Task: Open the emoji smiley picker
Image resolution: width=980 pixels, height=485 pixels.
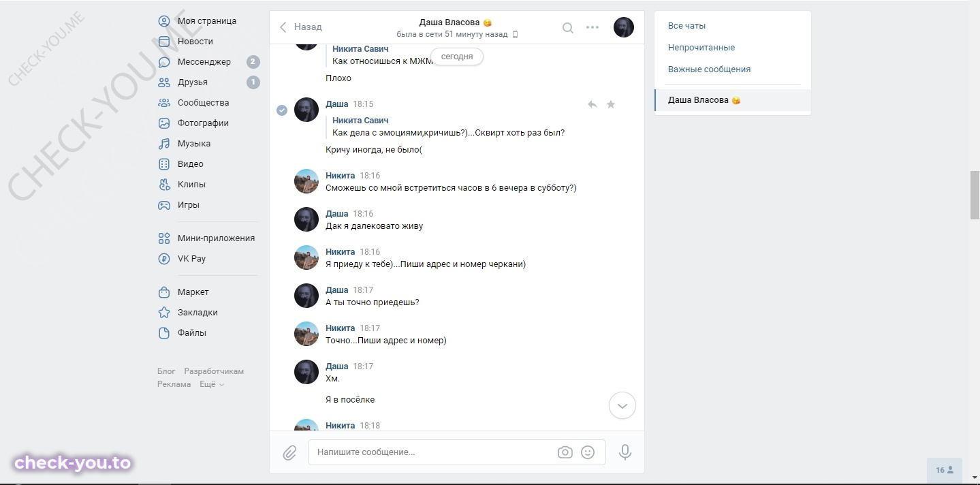Action: tap(588, 452)
